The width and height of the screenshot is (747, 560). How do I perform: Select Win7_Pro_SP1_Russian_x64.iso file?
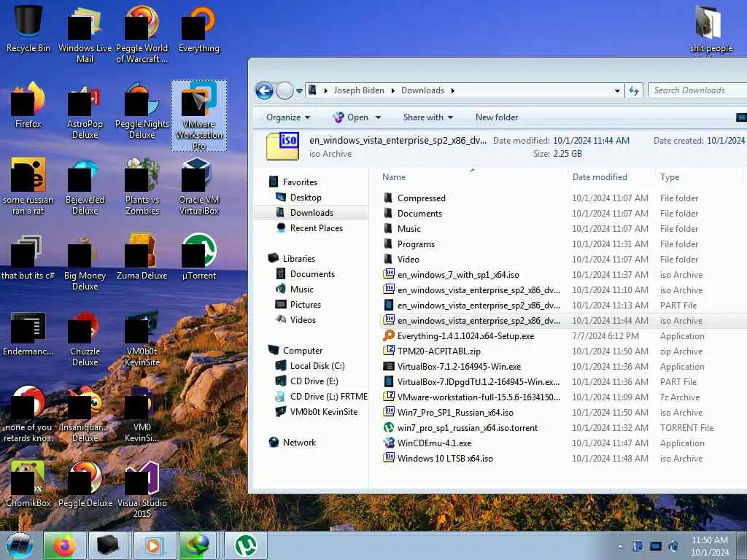[x=455, y=413]
